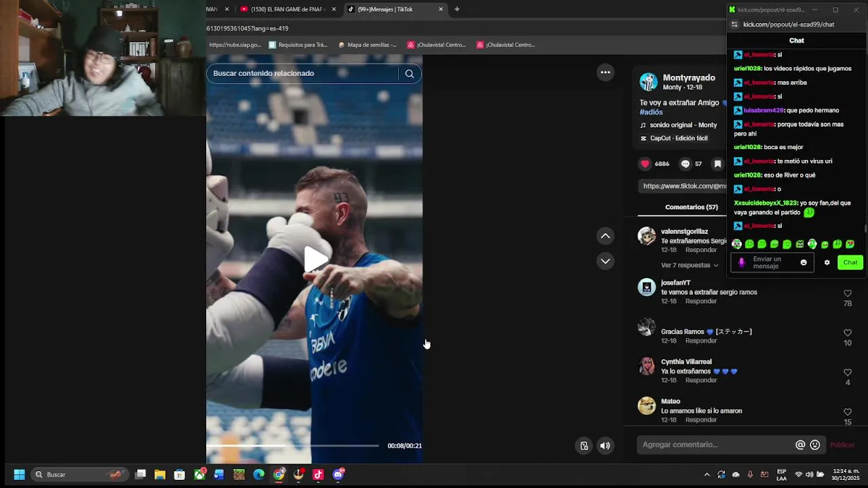The width and height of the screenshot is (868, 488).
Task: Open the nube.siap.gob bookmark
Action: tap(235, 45)
